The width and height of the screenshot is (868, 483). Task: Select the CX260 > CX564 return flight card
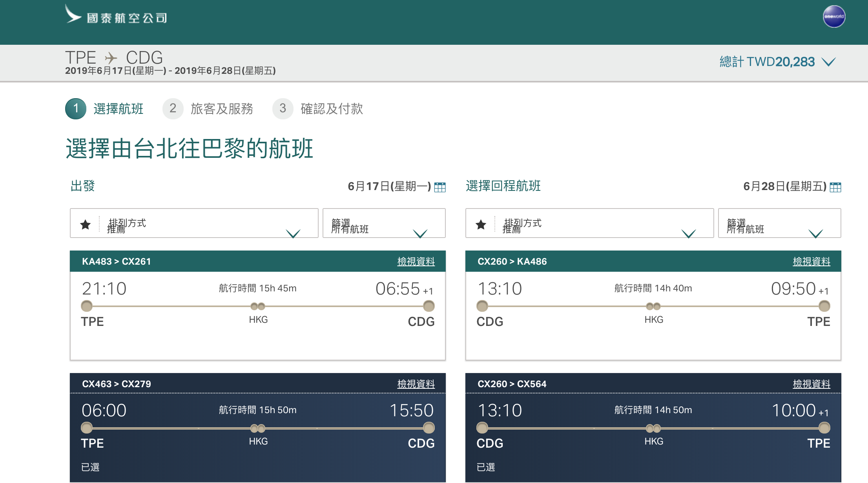click(653, 428)
